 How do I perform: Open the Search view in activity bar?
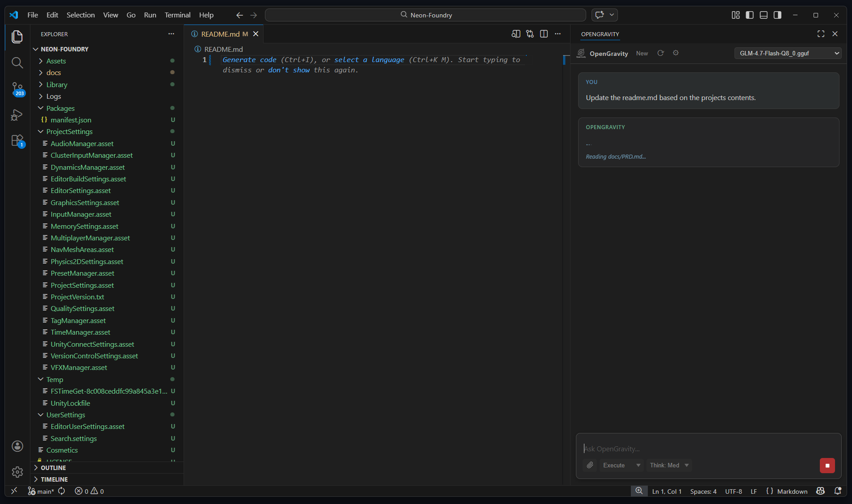point(17,63)
